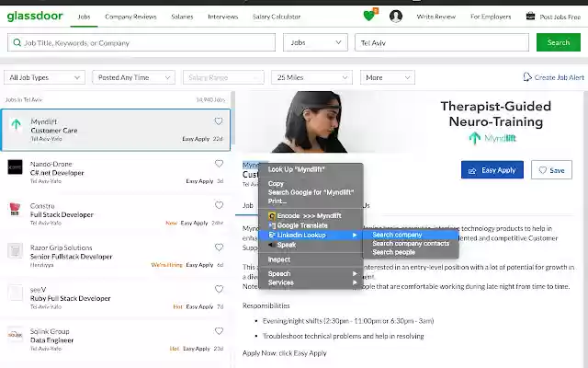Click the Sqlink Group logo

[15, 334]
